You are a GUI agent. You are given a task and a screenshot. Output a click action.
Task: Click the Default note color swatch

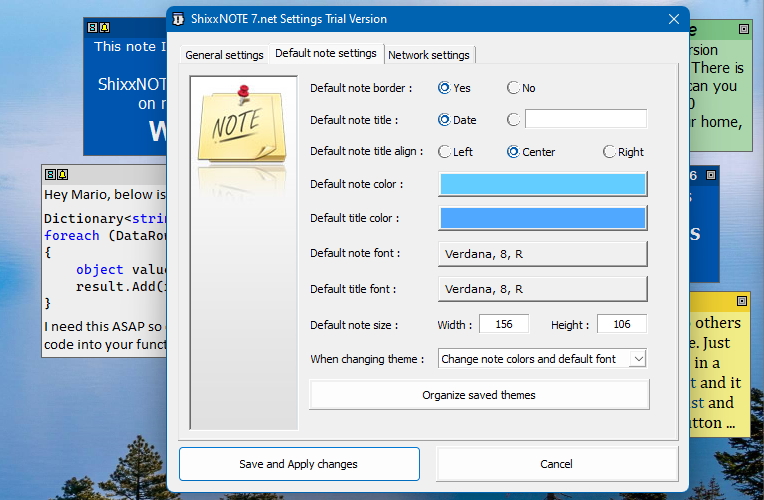543,184
